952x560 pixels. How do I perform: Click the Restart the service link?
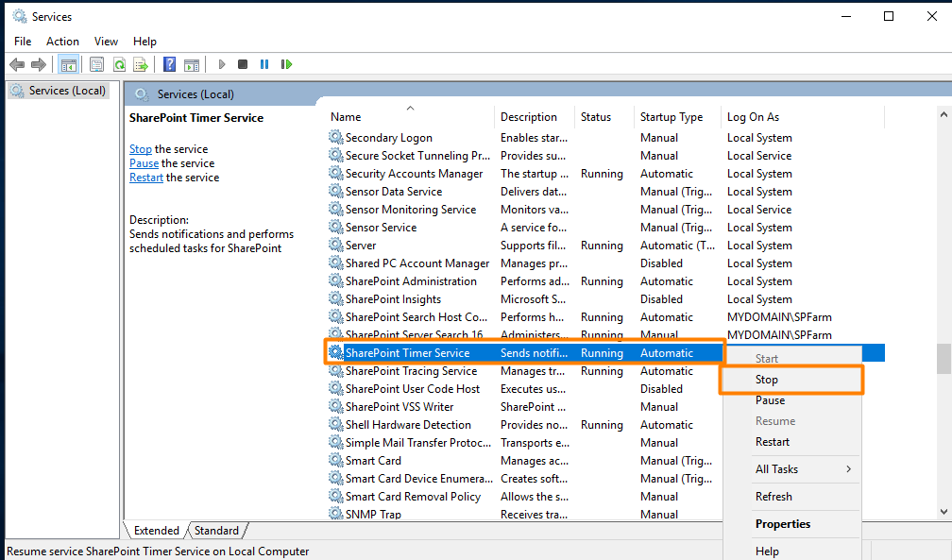coord(146,178)
